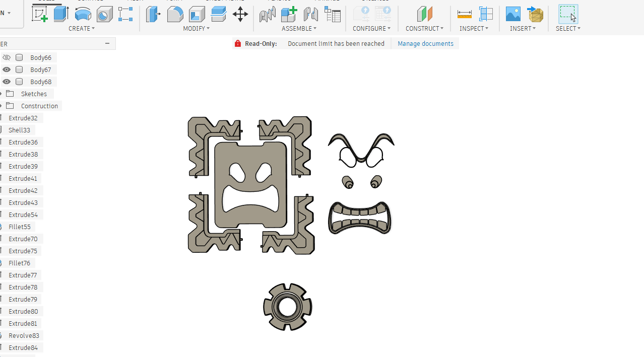Viewport: 644px width, 357px height.
Task: Expand the Construction folder
Action: (2, 106)
